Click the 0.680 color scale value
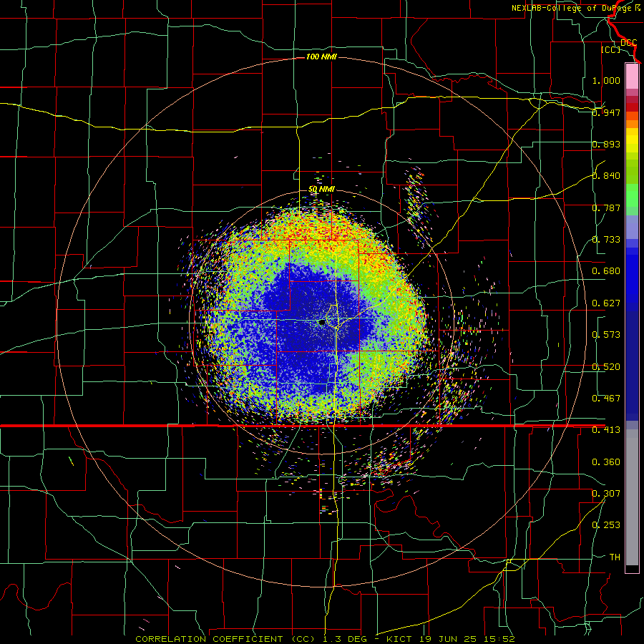Image resolution: width=644 pixels, height=644 pixels. pos(606,271)
